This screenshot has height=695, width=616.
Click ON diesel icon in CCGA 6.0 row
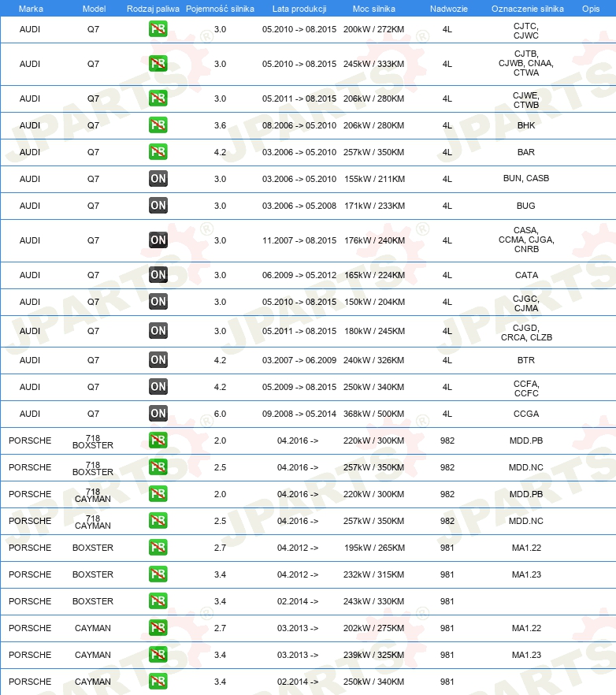click(x=158, y=414)
